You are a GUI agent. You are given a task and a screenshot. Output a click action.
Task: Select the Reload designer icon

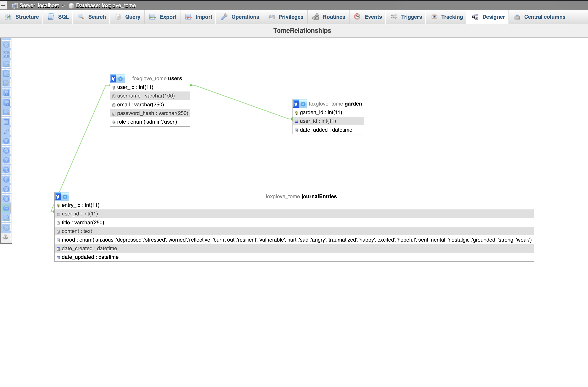[6, 150]
